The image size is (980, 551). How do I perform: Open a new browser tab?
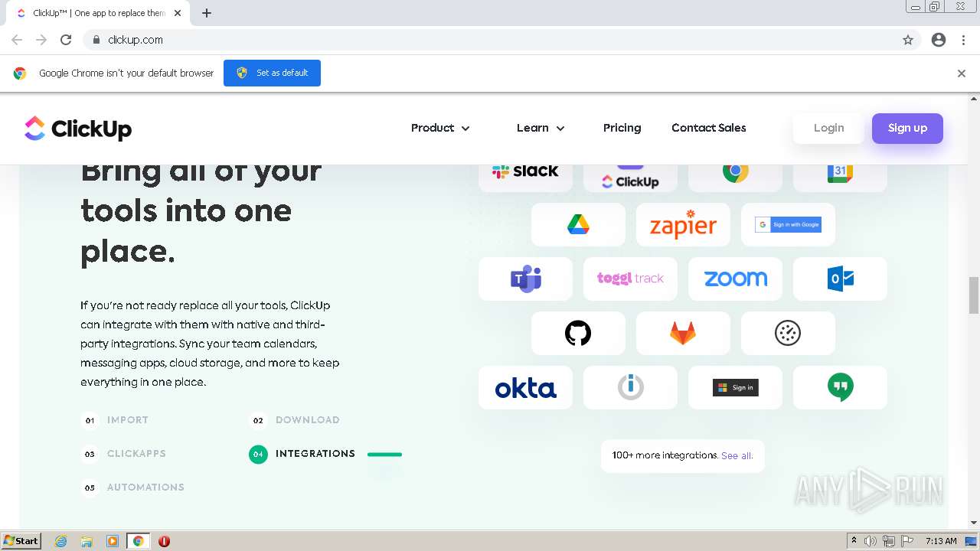point(207,13)
